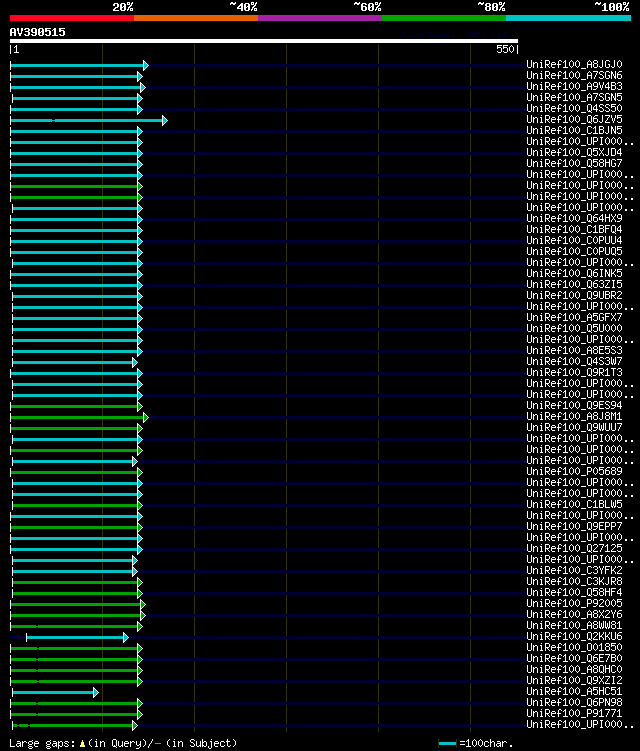Open hit UniRef100_A9V4B3

pos(574,86)
